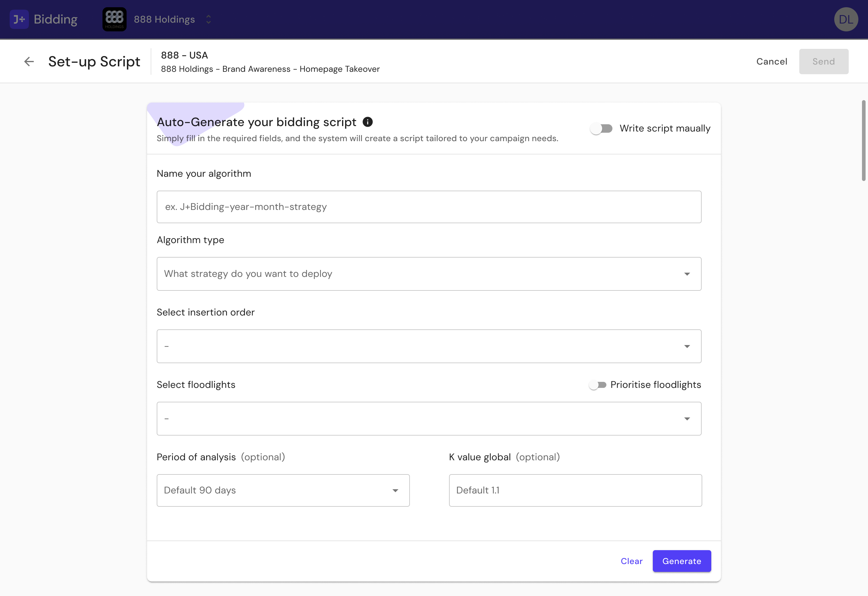Click the 888 Holdings logo thumbnail

pos(114,19)
